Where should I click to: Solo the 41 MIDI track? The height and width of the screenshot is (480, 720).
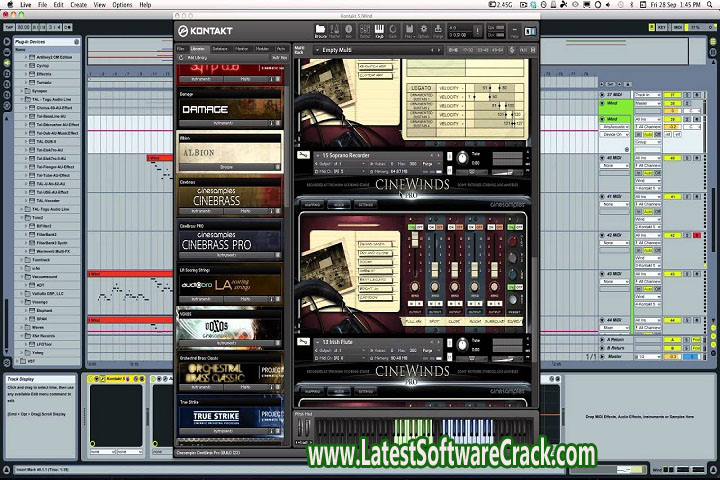click(x=687, y=197)
